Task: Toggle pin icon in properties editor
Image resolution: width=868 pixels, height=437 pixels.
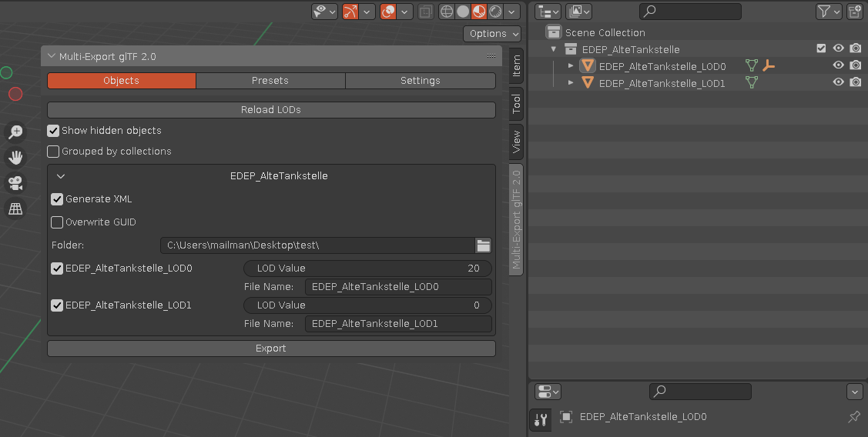Action: click(x=854, y=416)
